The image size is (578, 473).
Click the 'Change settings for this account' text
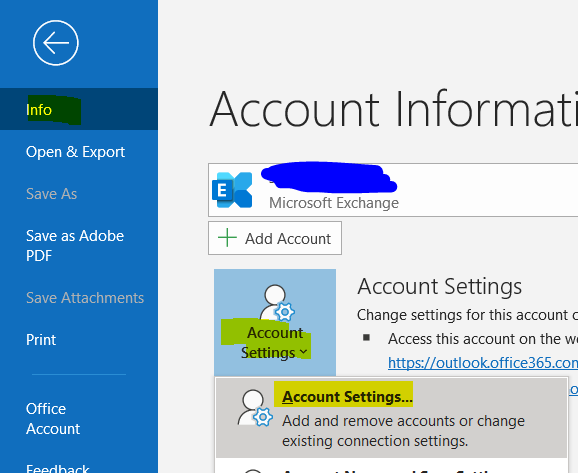coord(467,315)
